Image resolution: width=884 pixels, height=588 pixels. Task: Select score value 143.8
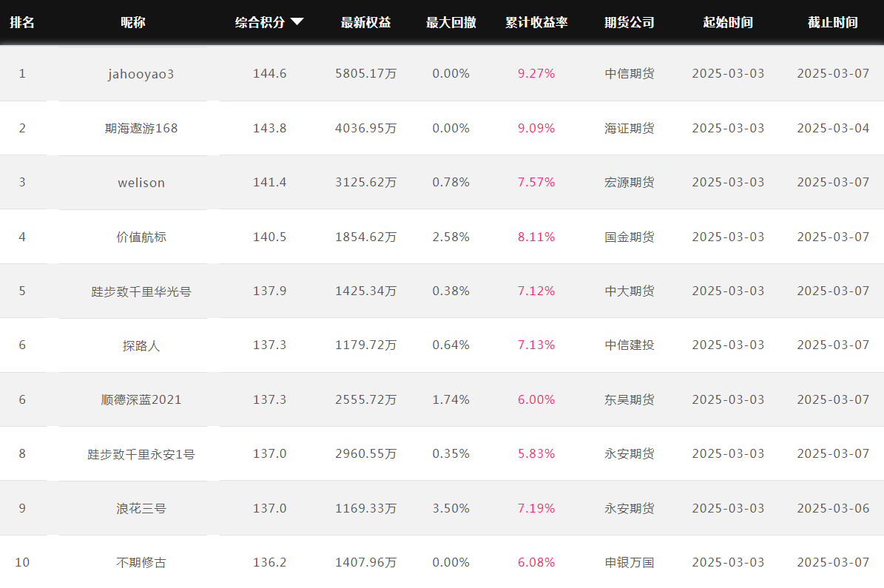(269, 129)
